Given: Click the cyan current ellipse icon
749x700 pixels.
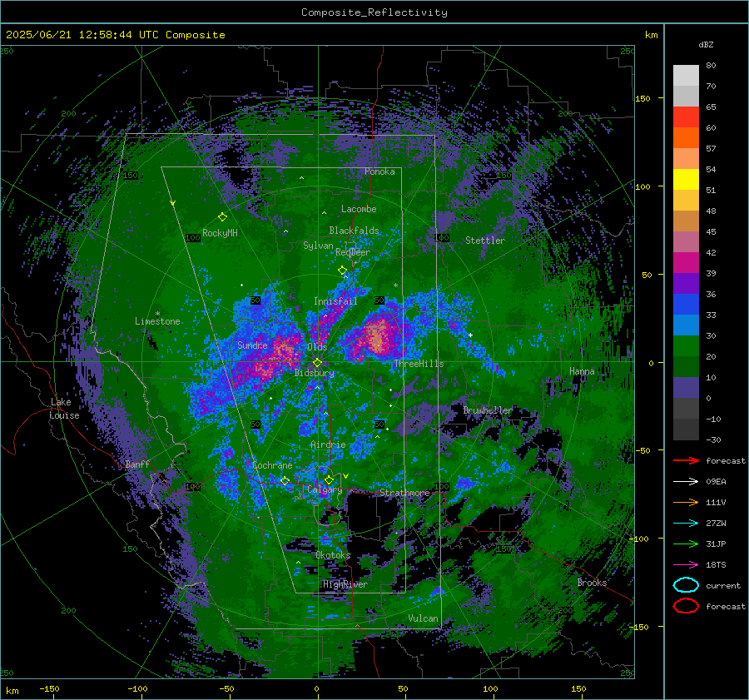Looking at the screenshot, I should coord(686,585).
